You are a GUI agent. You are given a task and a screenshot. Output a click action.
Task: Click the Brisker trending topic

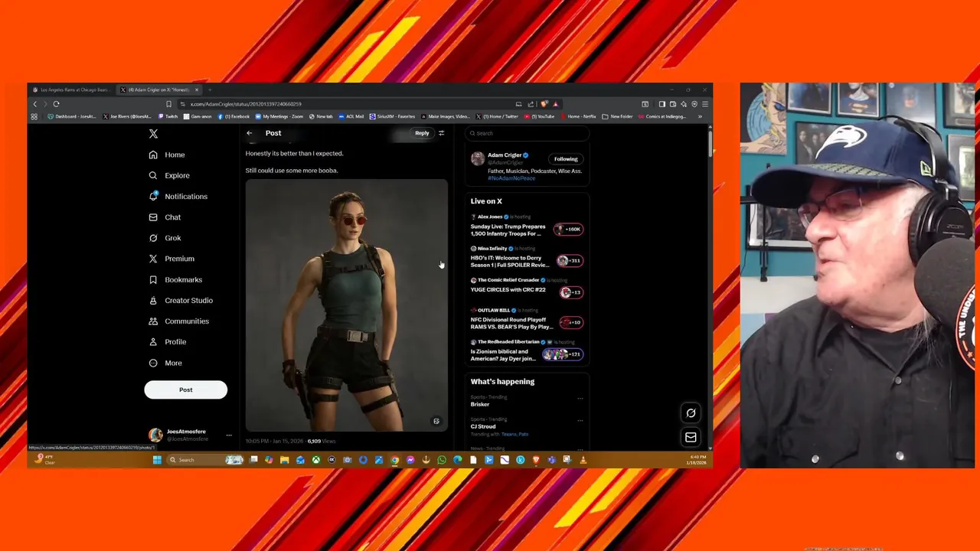point(479,404)
